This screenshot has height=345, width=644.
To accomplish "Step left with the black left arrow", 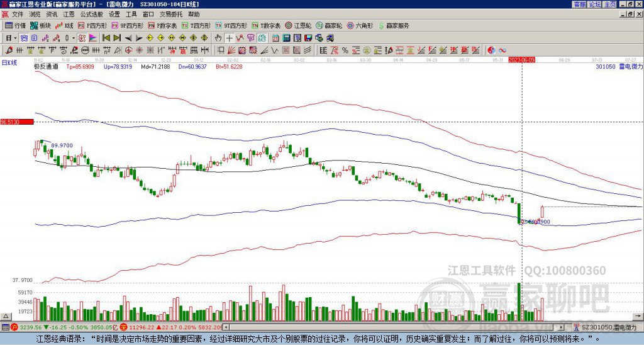I will click(x=128, y=38).
